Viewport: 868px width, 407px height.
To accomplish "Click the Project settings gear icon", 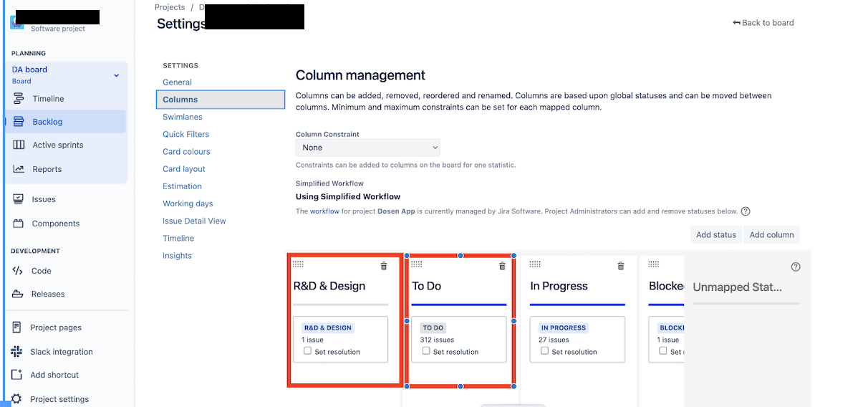I will coord(16,399).
